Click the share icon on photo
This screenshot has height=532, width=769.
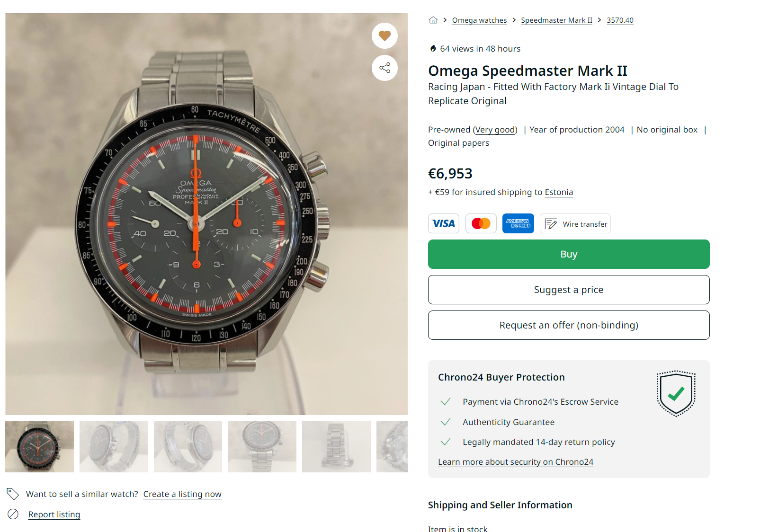click(384, 68)
